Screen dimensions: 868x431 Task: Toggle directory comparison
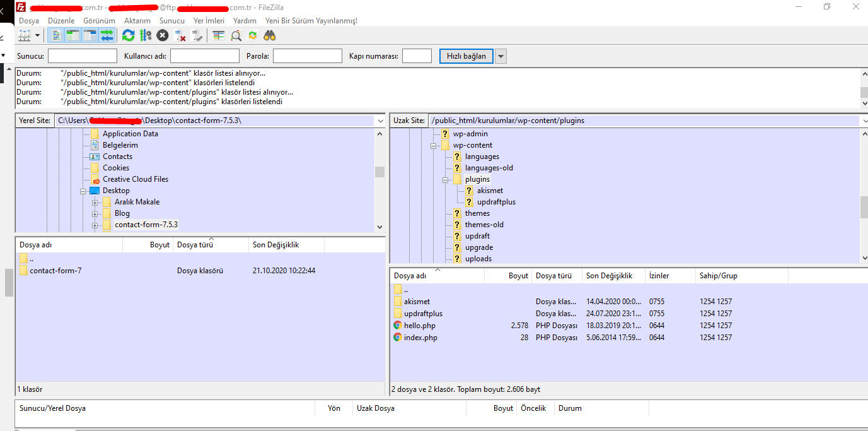pos(236,35)
